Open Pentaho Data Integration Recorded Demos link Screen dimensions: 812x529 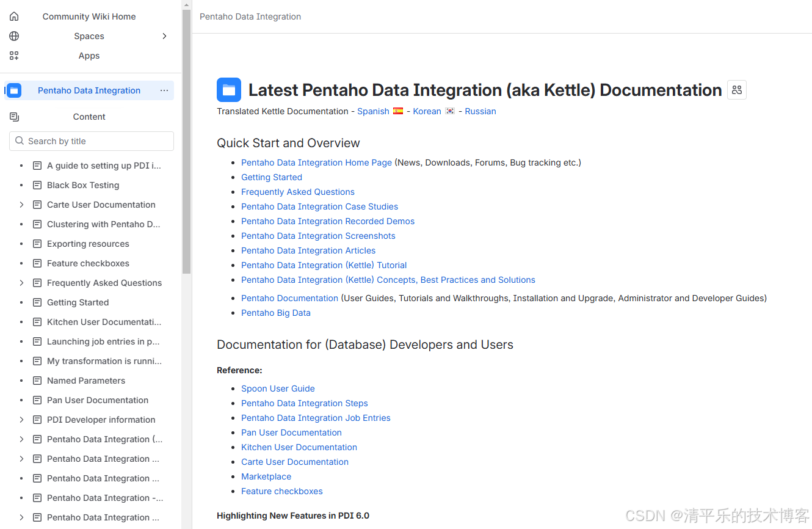click(x=328, y=221)
